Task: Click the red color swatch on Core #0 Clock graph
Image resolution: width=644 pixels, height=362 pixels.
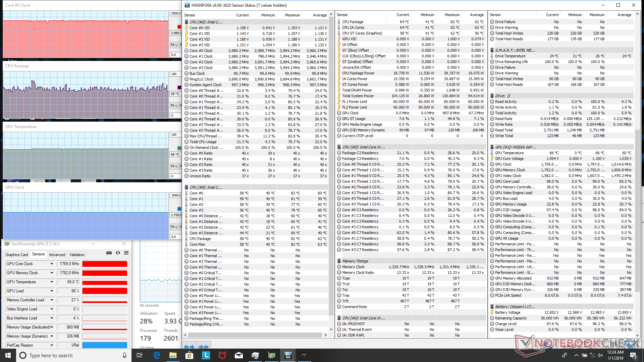Action: click(x=179, y=27)
